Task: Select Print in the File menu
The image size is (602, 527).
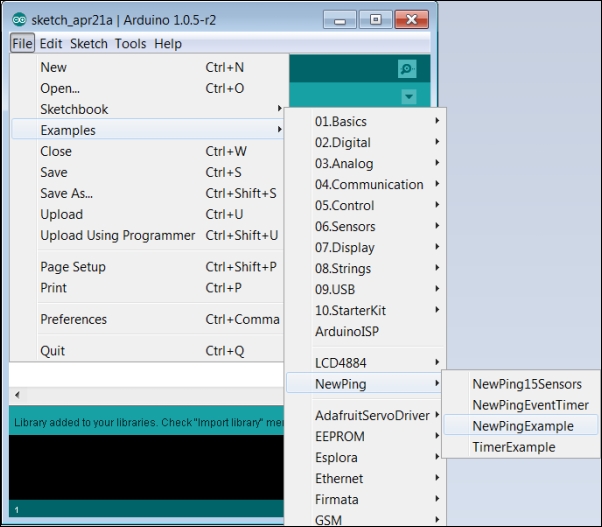Action: click(148, 288)
